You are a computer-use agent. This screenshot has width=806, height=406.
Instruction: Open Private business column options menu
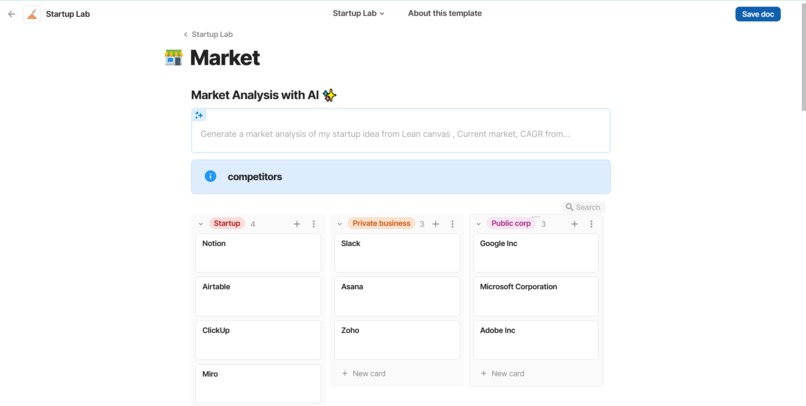pyautogui.click(x=452, y=224)
